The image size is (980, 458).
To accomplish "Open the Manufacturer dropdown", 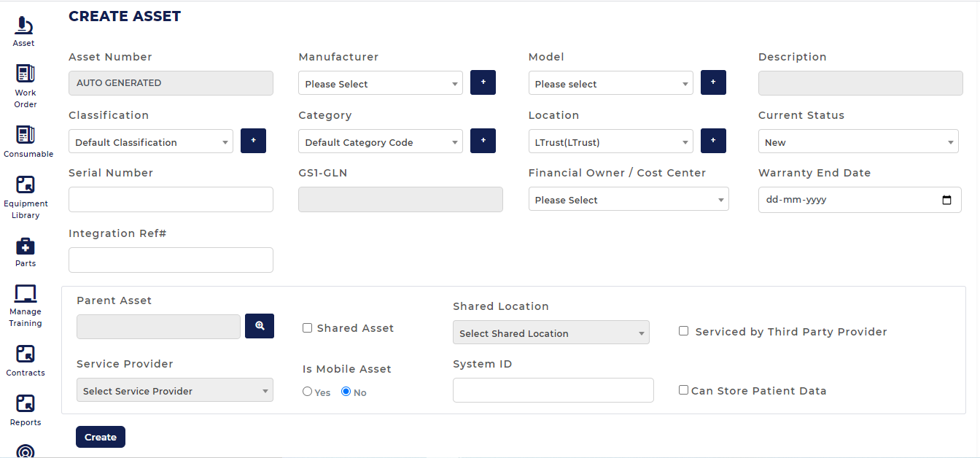I will tap(380, 82).
